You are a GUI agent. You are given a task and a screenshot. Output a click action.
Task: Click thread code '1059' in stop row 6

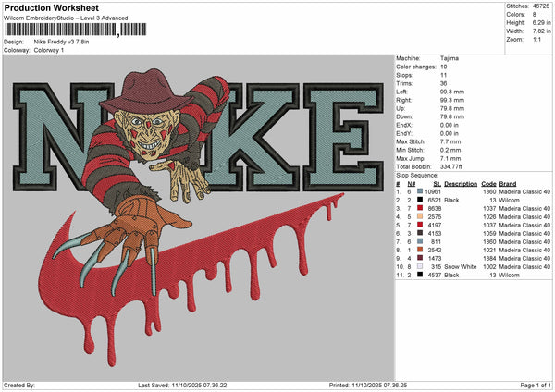(x=489, y=233)
